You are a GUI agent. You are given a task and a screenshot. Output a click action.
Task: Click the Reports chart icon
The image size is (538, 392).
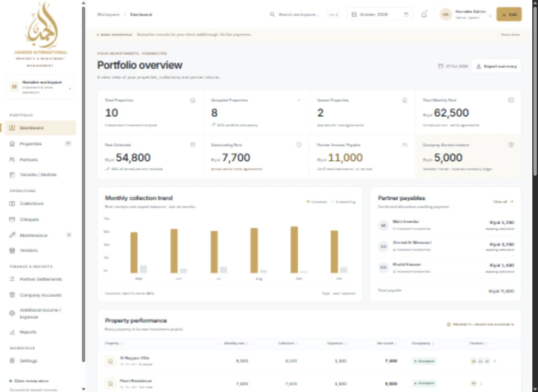[12, 332]
